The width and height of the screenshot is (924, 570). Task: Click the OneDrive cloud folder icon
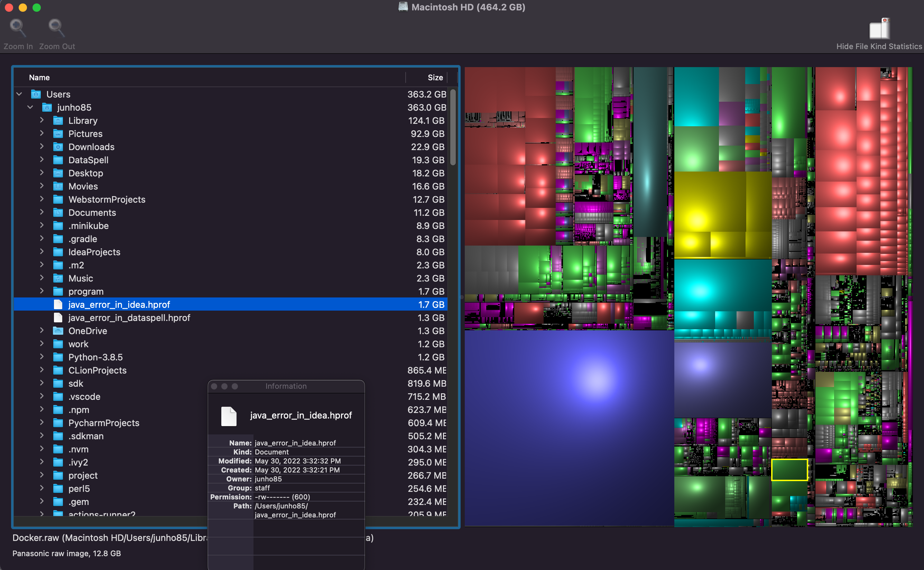tap(58, 331)
